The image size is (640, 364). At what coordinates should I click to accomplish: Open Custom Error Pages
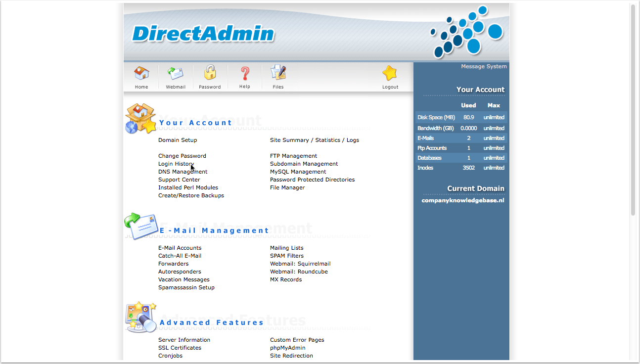pos(297,340)
